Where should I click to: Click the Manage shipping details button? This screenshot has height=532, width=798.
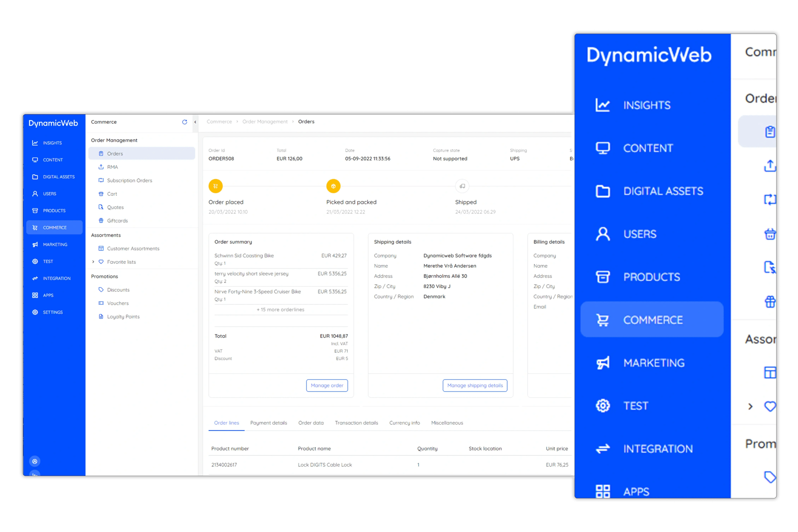475,386
